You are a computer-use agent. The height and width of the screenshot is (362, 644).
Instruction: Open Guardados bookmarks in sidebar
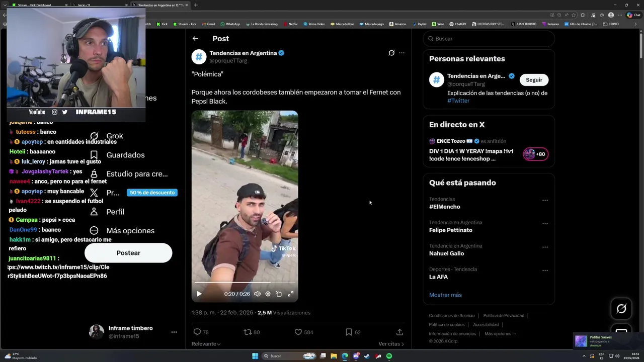tap(117, 155)
